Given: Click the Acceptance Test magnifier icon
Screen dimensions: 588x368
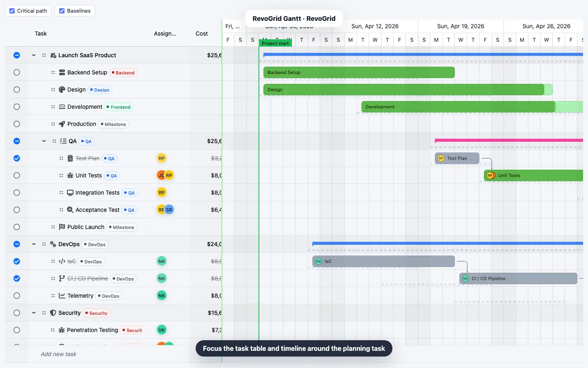Looking at the screenshot, I should 70,210.
